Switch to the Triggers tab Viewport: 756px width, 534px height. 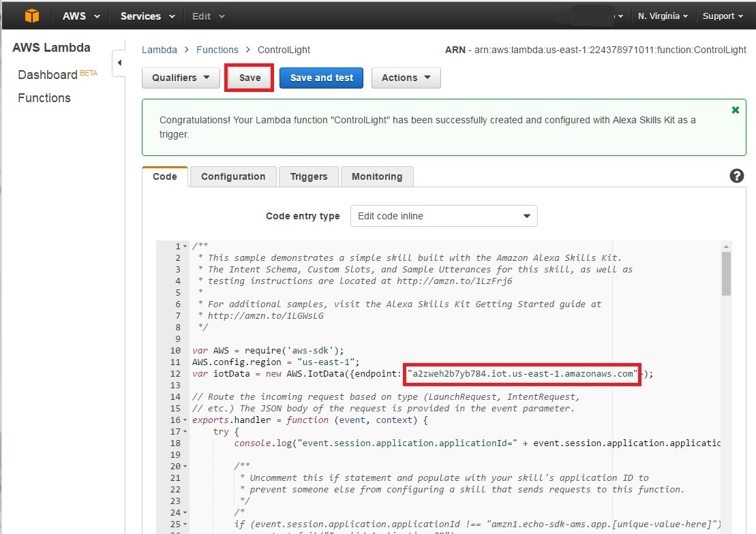309,176
